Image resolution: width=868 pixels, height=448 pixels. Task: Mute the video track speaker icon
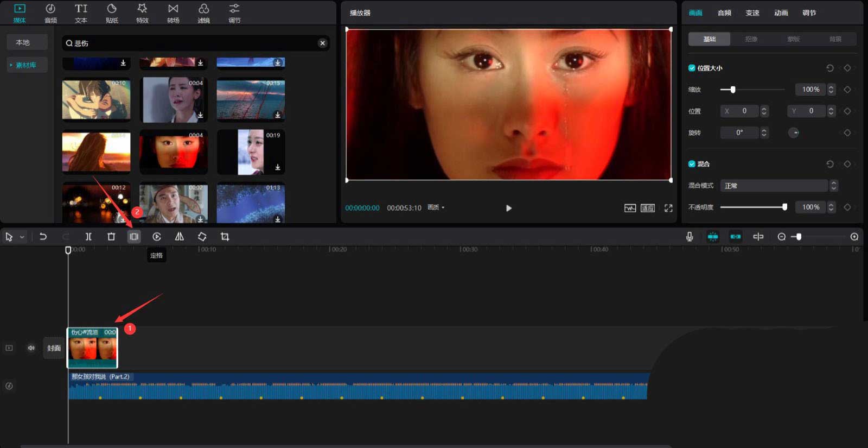[31, 348]
